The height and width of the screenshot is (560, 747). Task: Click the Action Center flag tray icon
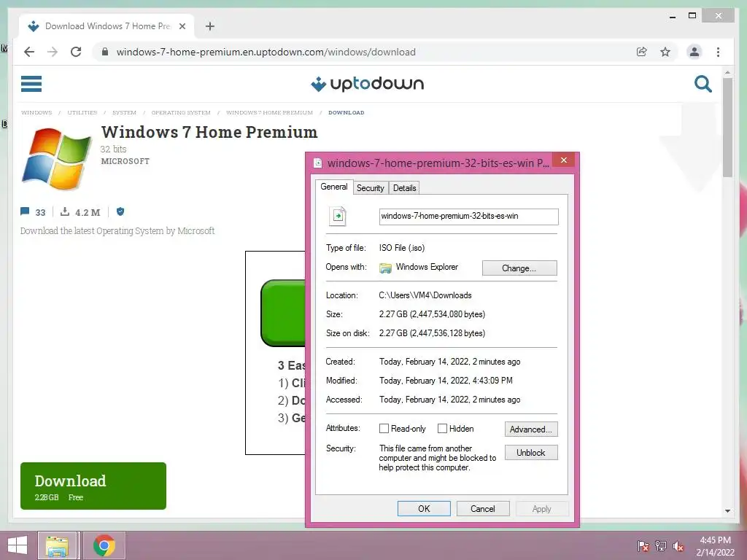click(x=643, y=546)
